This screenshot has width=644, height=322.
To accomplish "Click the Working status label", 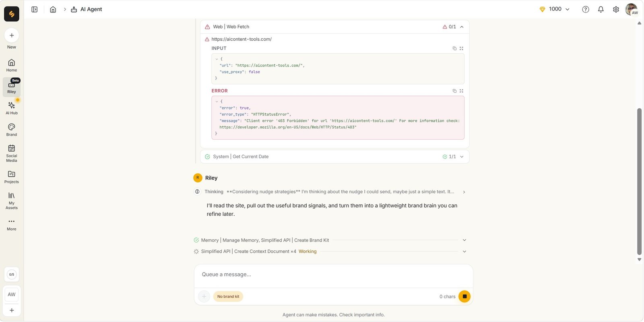I will 308,252.
